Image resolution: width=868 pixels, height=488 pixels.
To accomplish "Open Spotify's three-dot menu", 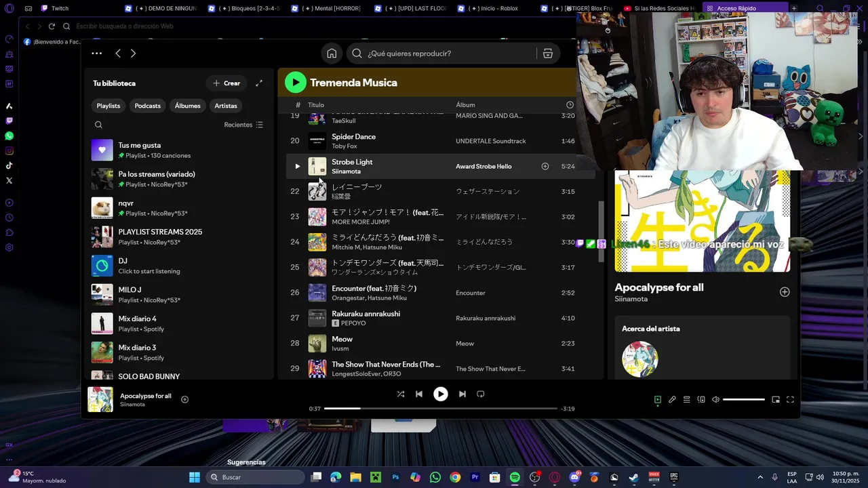I will pos(96,53).
